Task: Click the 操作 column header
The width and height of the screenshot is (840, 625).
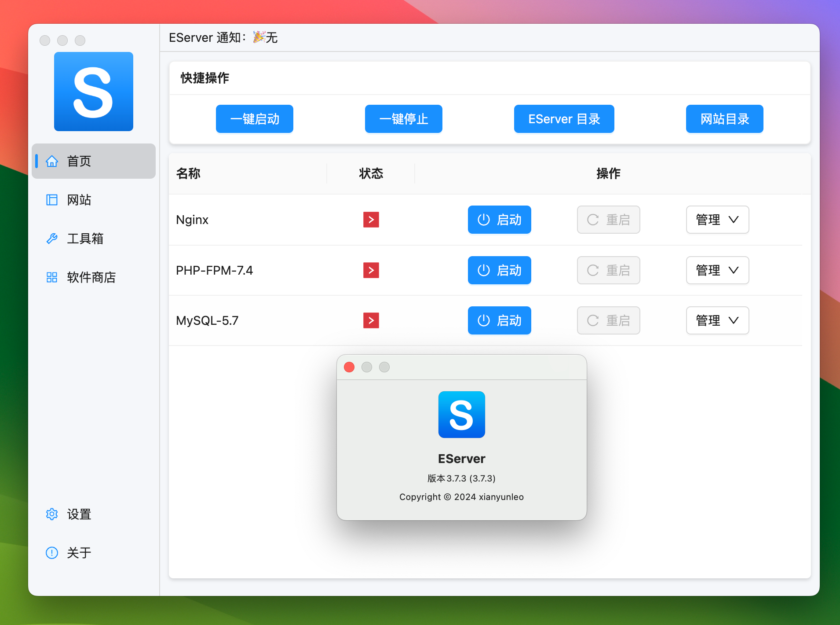Action: click(x=609, y=173)
